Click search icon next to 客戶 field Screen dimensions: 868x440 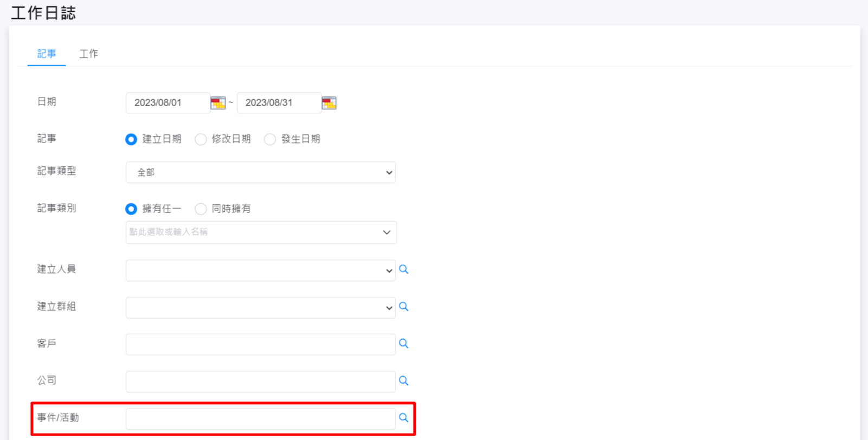pos(403,344)
